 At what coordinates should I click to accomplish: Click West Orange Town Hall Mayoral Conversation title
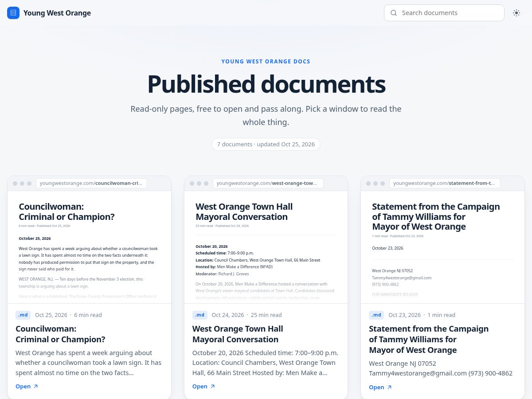tap(238, 334)
